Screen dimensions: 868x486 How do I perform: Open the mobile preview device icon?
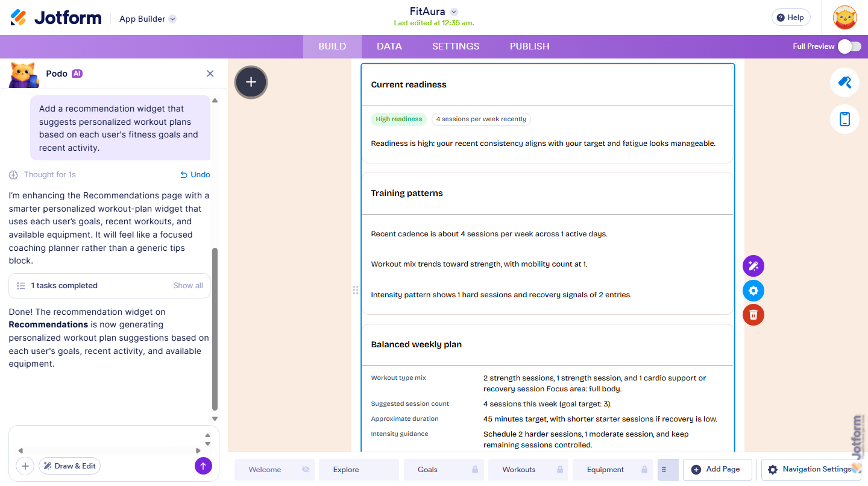844,119
